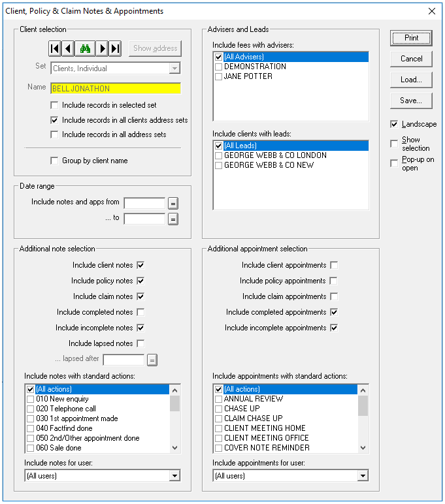
Task: Toggle (All Advisers) checkbox
Action: click(218, 57)
